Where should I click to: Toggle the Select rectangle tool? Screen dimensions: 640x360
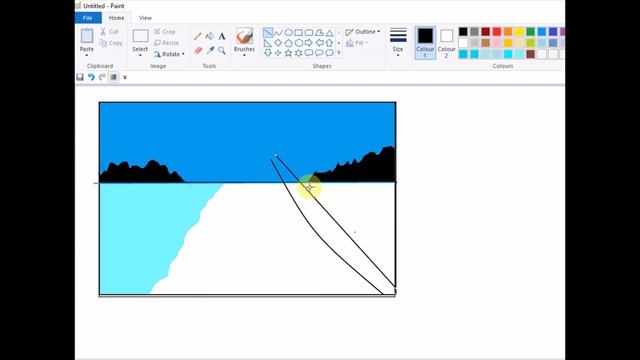tap(140, 36)
